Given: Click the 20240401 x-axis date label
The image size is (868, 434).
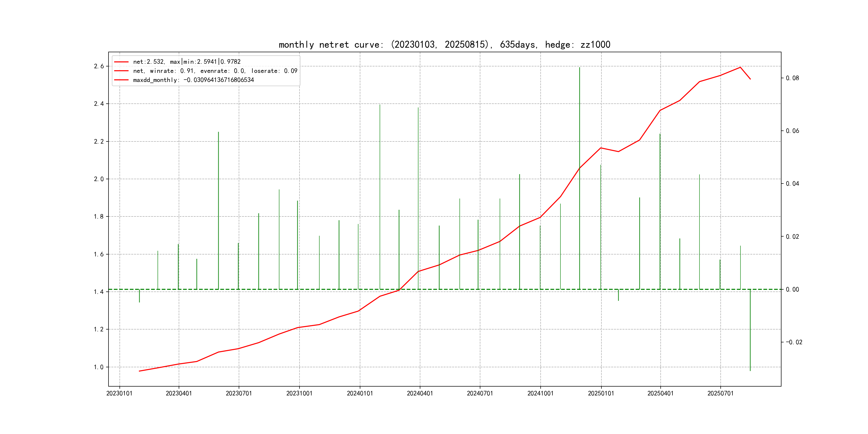Looking at the screenshot, I should pos(420,394).
